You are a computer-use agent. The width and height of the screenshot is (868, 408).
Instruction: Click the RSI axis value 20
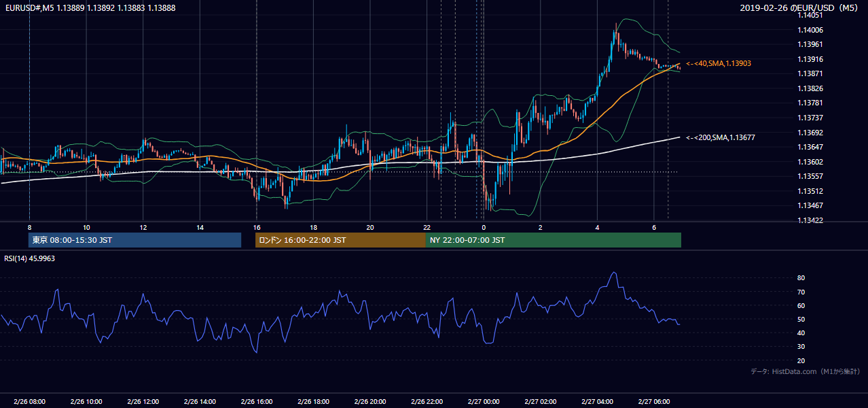point(801,360)
